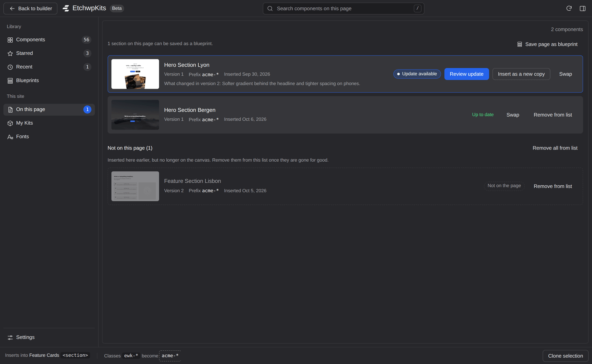Remove all from list
Screen dimensions: 592x364
pyautogui.click(x=555, y=148)
